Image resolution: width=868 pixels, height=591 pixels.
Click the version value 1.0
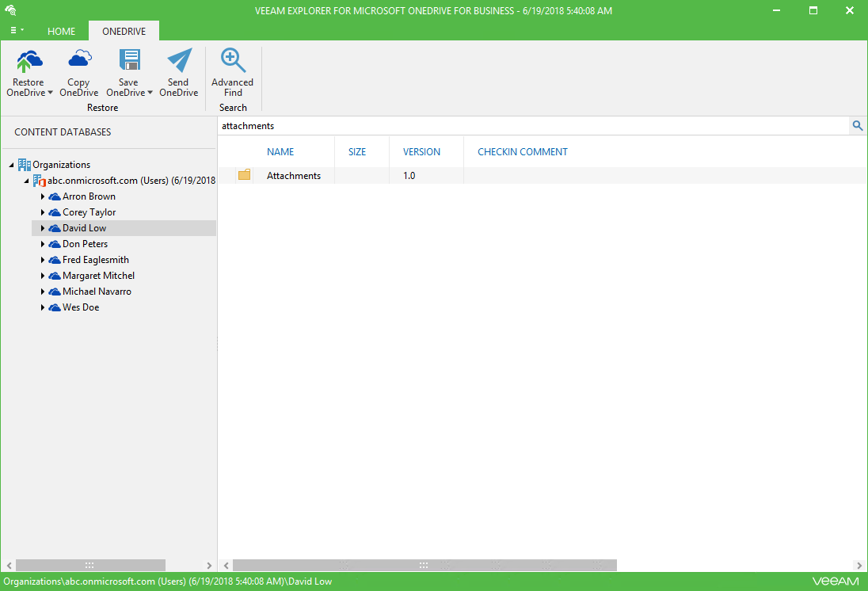(x=409, y=176)
